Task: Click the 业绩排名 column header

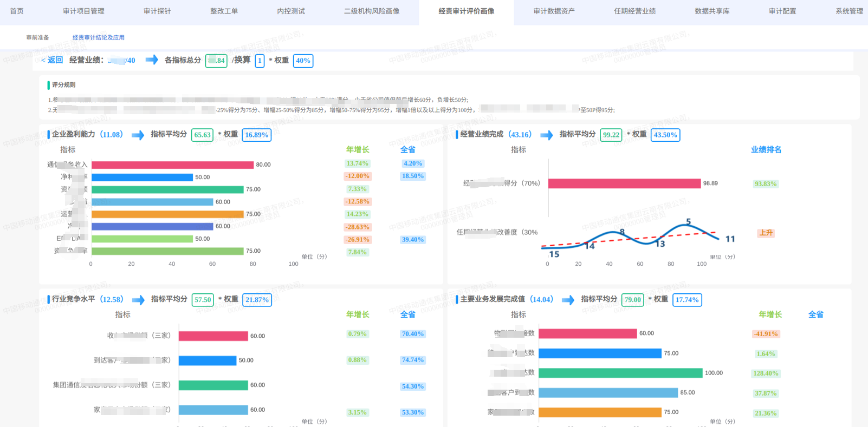Action: (766, 150)
